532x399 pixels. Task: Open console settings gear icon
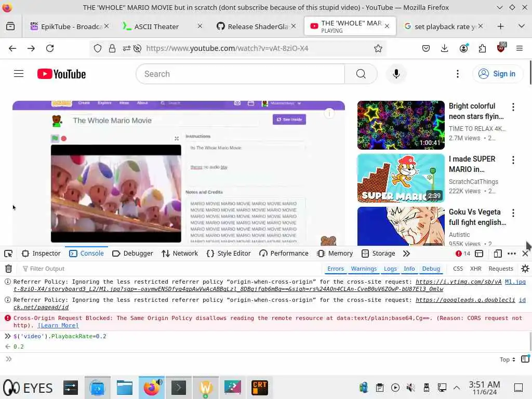pos(525,269)
